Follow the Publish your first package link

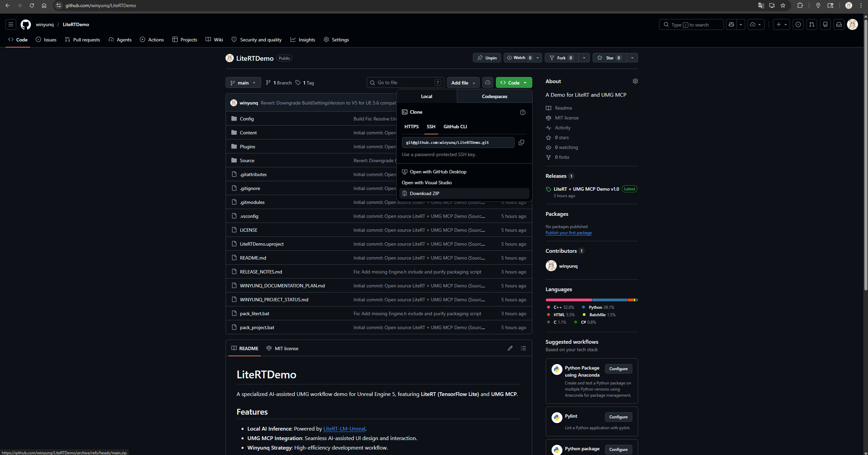(568, 233)
